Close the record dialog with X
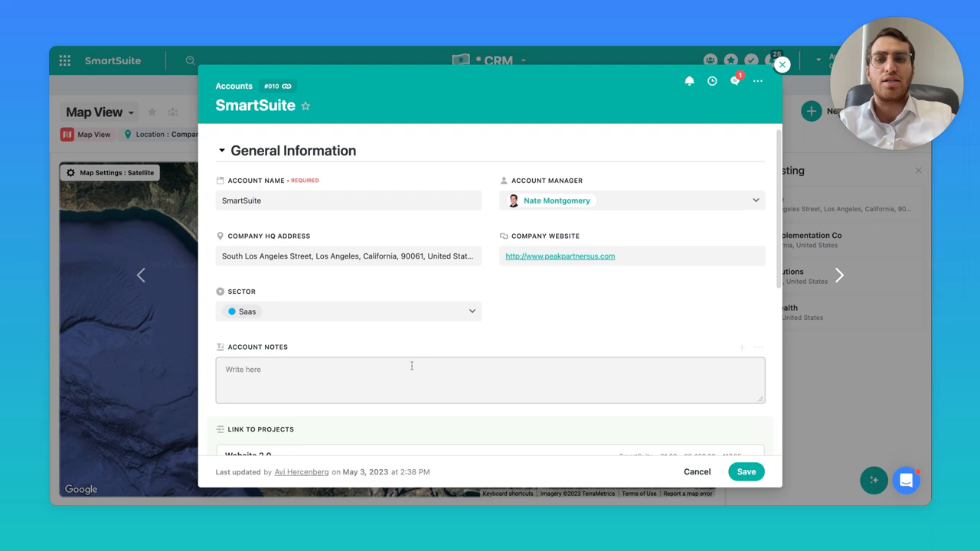Screen dimensions: 980x551 (782, 64)
